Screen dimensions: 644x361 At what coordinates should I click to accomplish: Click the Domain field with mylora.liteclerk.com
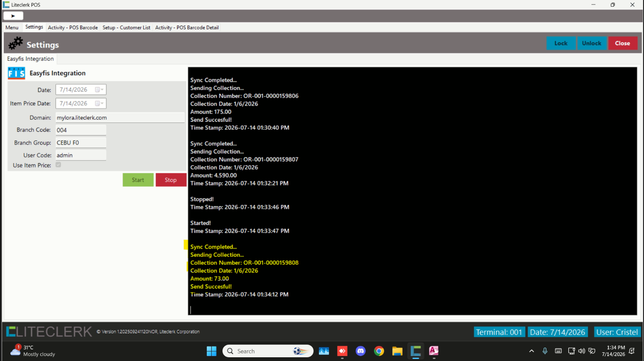click(x=120, y=118)
